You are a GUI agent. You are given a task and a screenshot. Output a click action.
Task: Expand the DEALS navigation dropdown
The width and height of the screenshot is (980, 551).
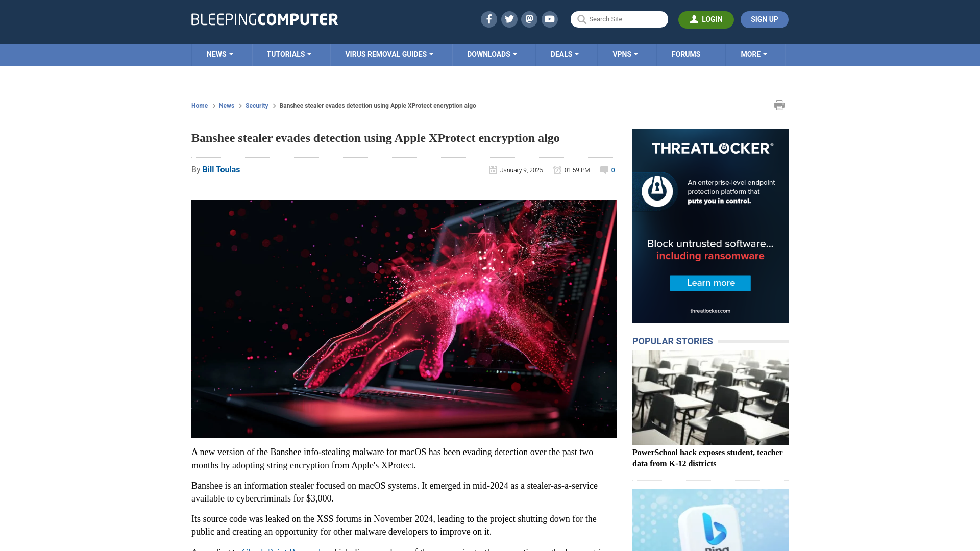(565, 54)
